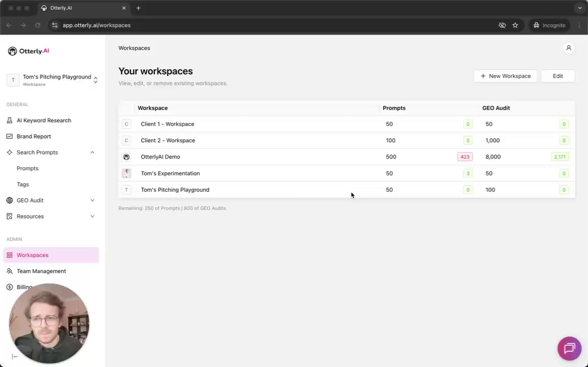This screenshot has width=588, height=367.
Task: Click the OtterlyAI Demo workspace avatar
Action: coord(126,157)
